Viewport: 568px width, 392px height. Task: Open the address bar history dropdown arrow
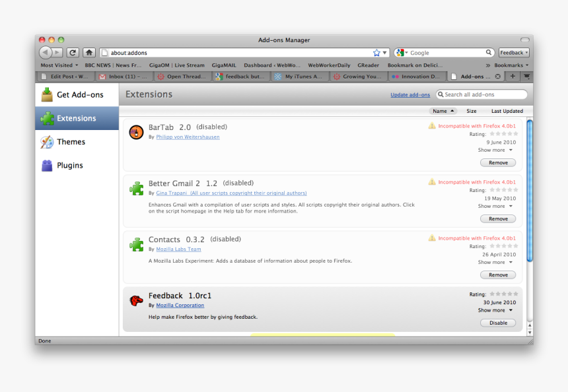(x=384, y=53)
